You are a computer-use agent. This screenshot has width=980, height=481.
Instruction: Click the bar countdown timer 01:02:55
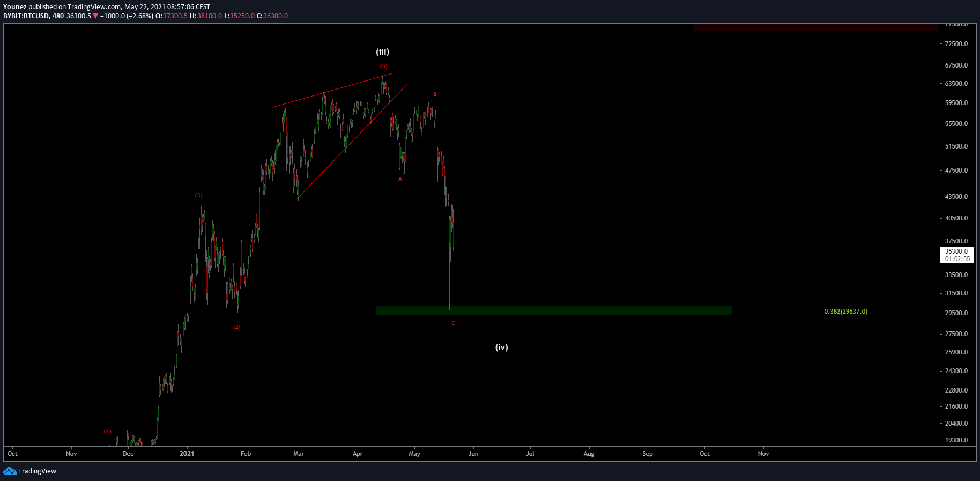[x=957, y=259]
